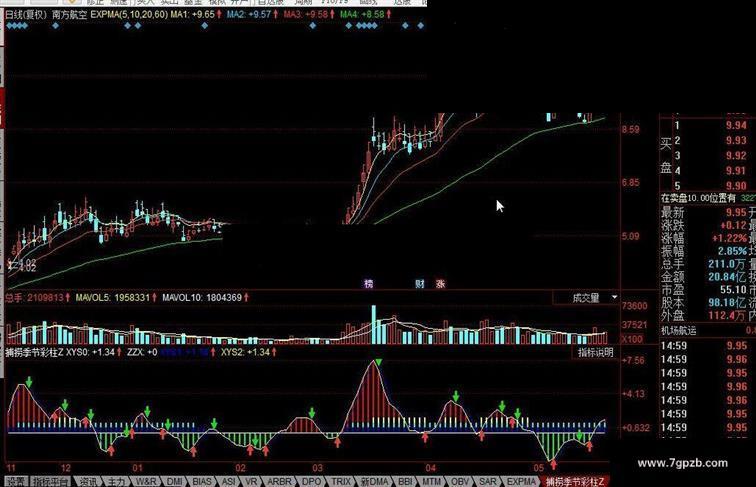Viewport: 756px width, 487px height.
Task: Click the 外盘 value 112.4万
Action: [x=727, y=316]
